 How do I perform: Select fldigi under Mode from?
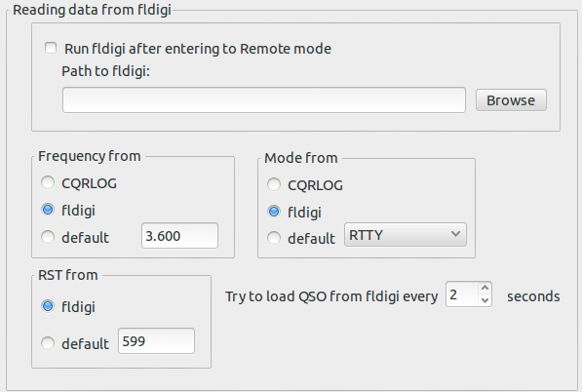pyautogui.click(x=274, y=212)
